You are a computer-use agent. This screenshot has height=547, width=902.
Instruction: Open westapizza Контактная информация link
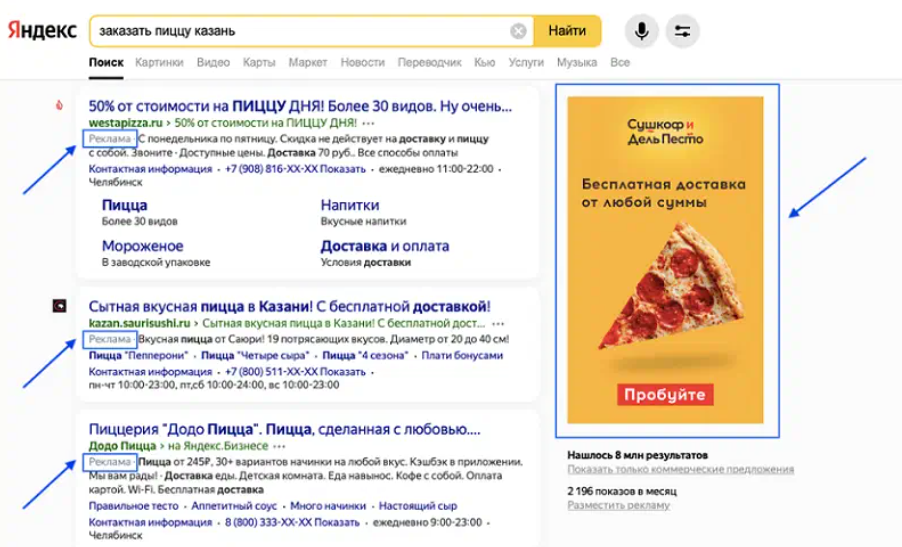(x=150, y=169)
